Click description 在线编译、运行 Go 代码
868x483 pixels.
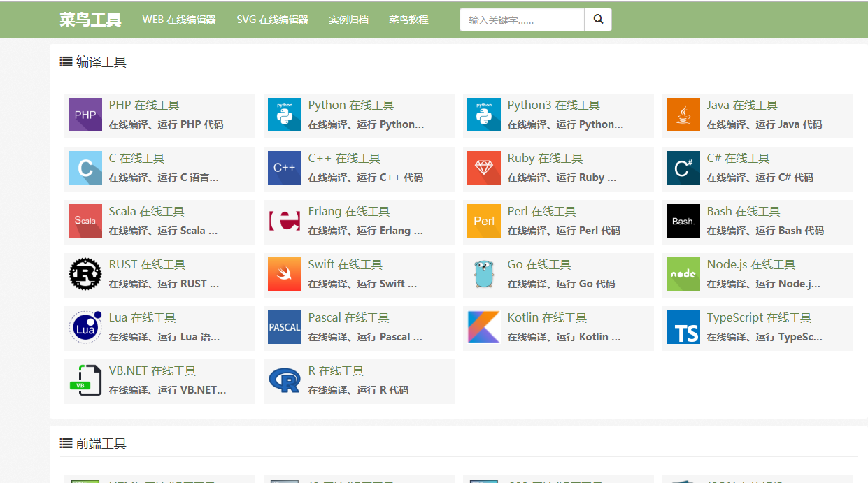tap(561, 284)
